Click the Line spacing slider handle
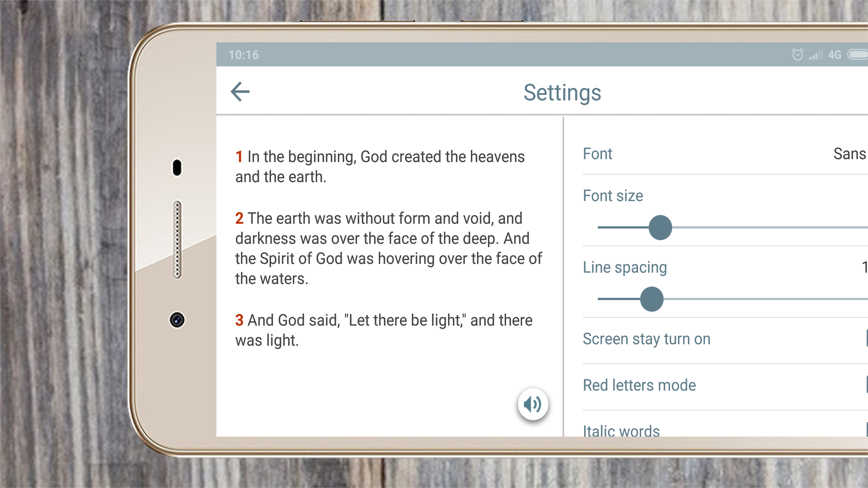The height and width of the screenshot is (488, 868). [652, 299]
